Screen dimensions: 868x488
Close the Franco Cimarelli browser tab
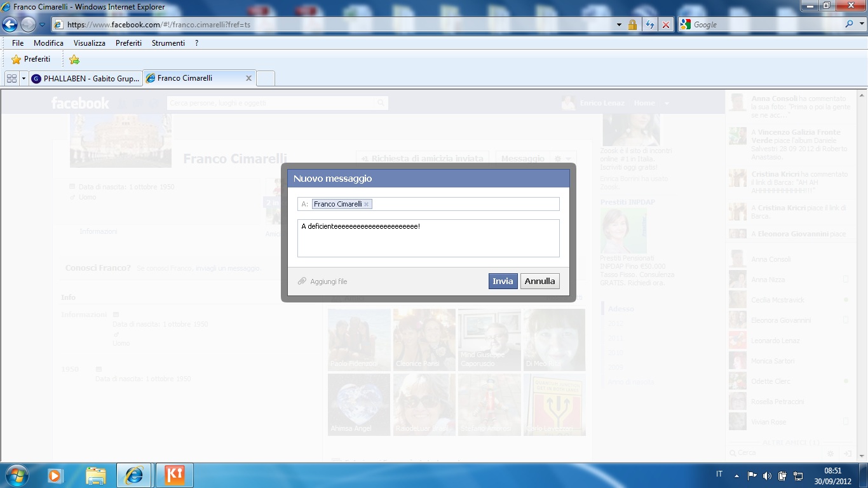click(248, 78)
